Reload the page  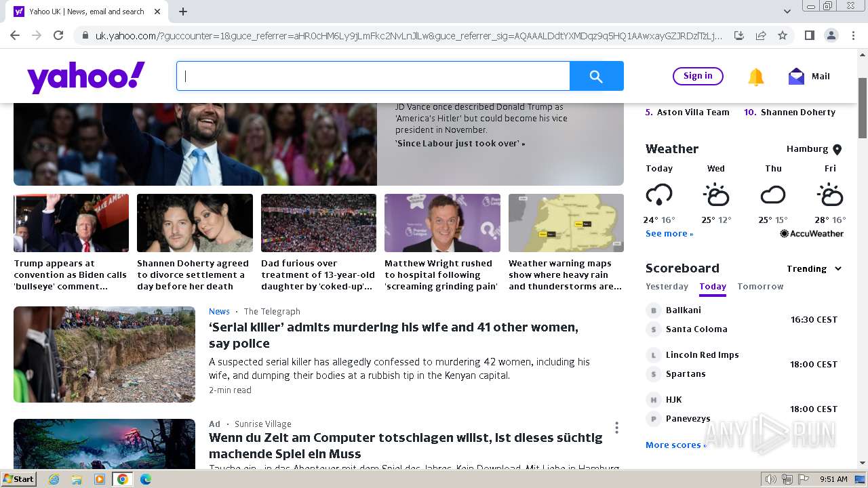click(58, 35)
